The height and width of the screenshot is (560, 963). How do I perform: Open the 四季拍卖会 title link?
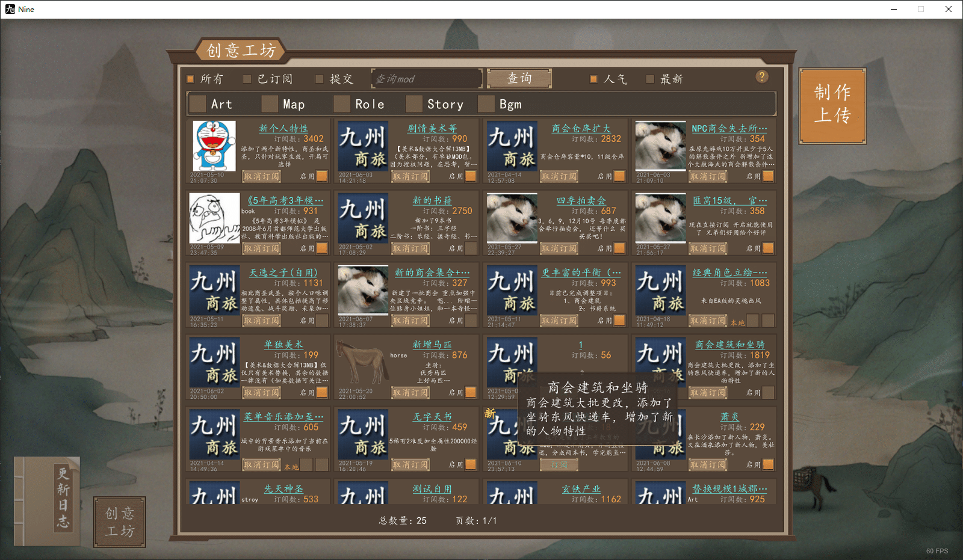(x=581, y=200)
